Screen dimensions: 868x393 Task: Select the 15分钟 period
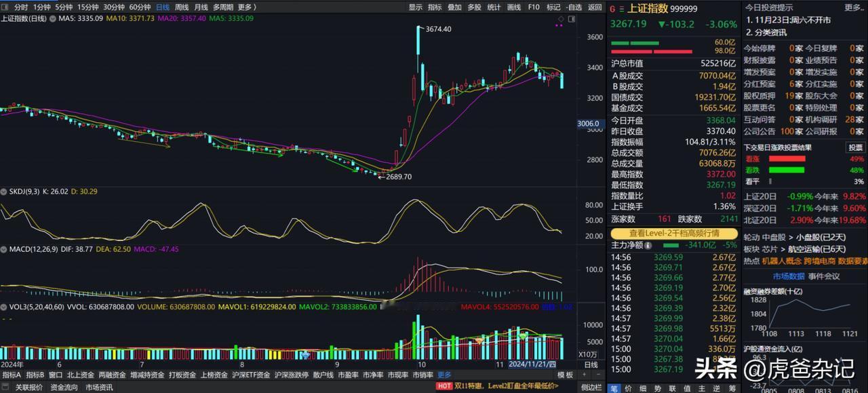[88, 7]
